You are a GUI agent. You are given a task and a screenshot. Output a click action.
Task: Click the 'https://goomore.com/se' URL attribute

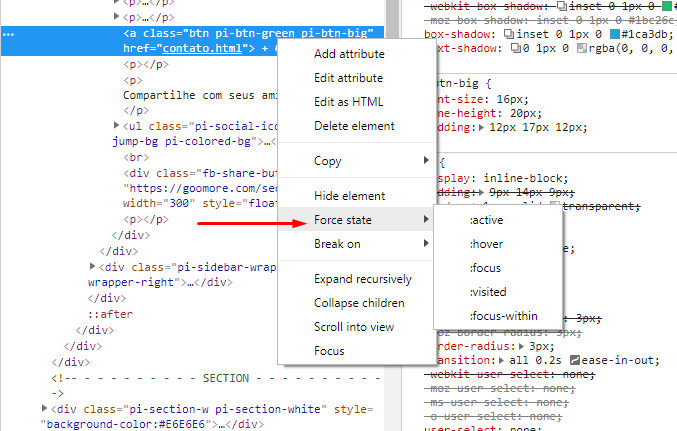tap(202, 188)
